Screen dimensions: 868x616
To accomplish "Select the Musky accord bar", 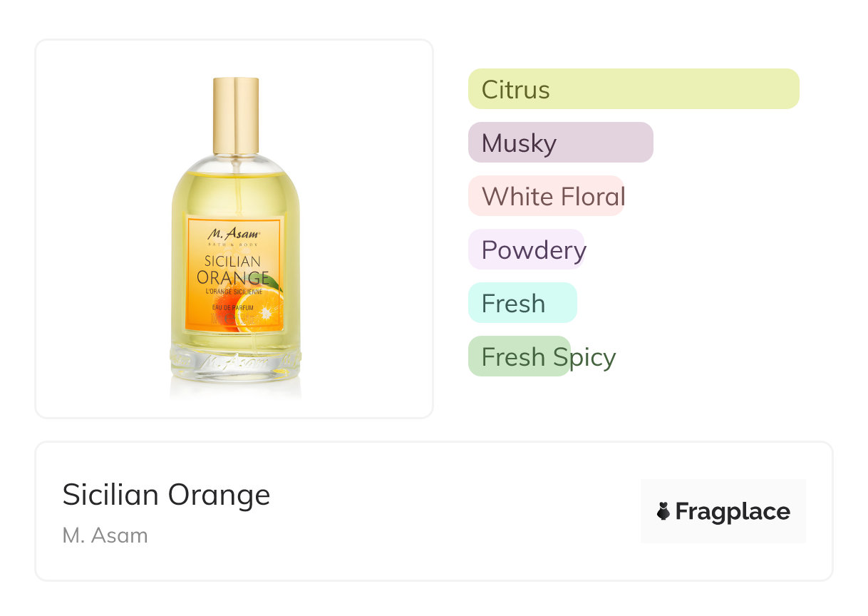I will point(560,143).
